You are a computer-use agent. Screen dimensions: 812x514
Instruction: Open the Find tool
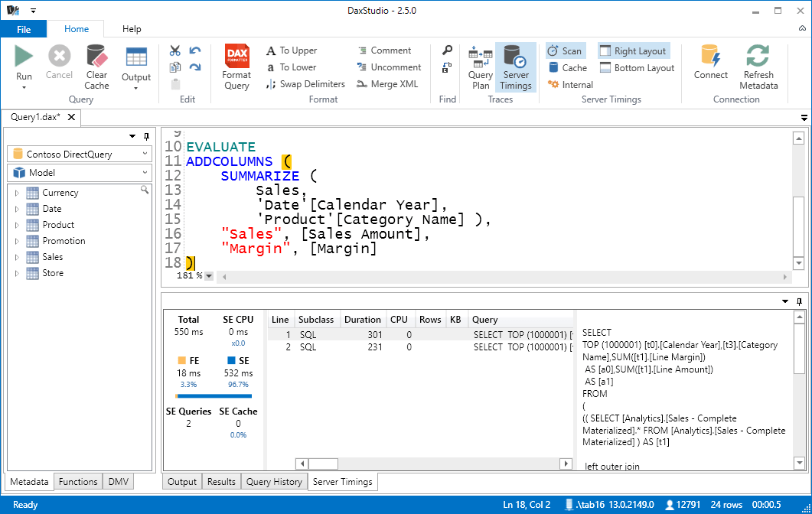pyautogui.click(x=446, y=50)
